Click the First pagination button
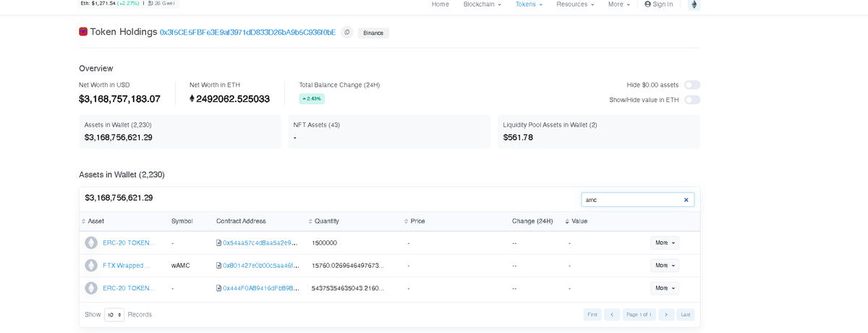This screenshot has width=868, height=333. click(x=592, y=315)
